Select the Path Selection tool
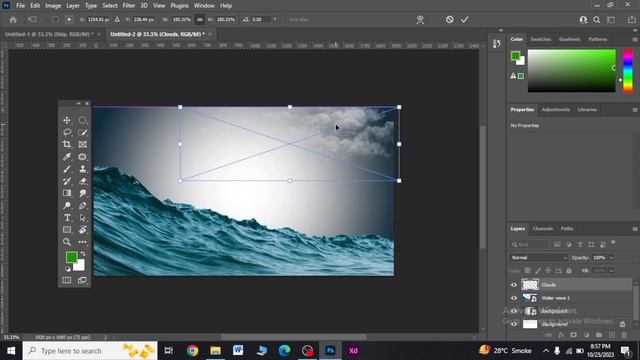The width and height of the screenshot is (640, 360). point(82,218)
